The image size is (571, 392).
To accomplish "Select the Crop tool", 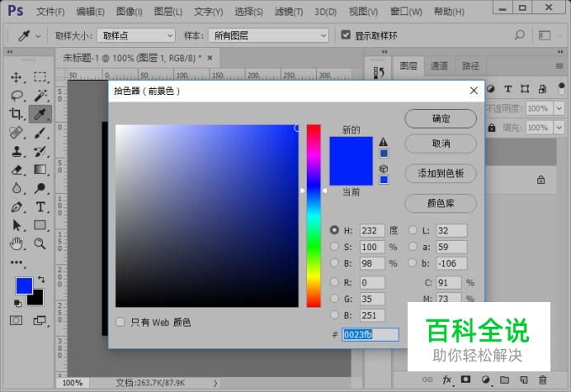I will click(16, 114).
